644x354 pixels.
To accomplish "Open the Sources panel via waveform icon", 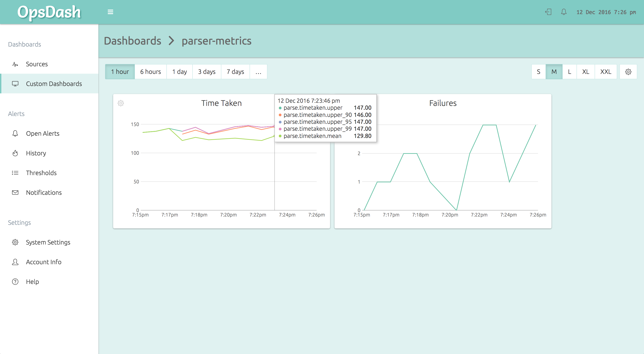I will (x=15, y=64).
